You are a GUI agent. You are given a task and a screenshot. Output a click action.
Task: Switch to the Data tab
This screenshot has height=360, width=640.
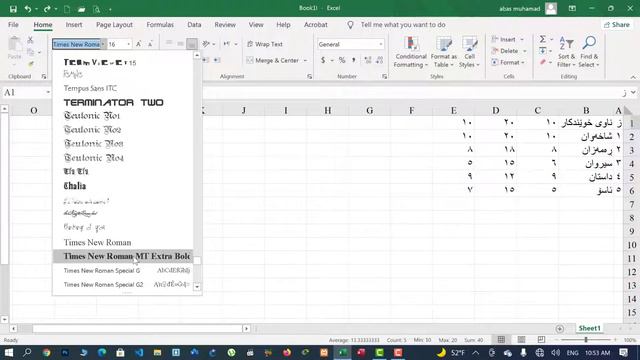(194, 25)
